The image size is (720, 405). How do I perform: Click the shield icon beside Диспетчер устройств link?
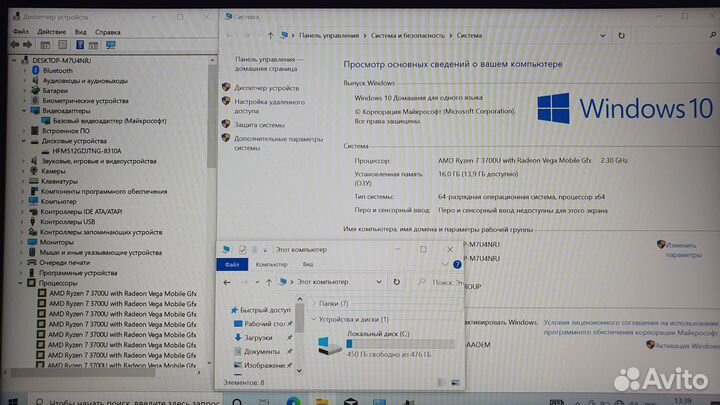[226, 87]
